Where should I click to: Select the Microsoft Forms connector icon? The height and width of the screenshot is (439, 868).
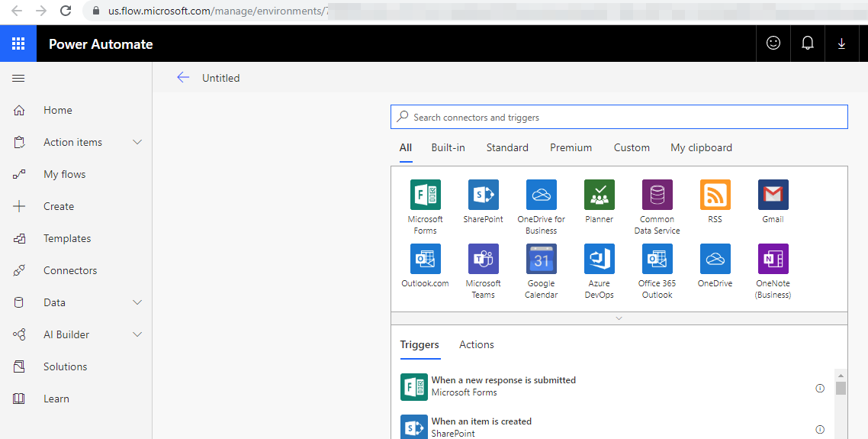(x=425, y=195)
